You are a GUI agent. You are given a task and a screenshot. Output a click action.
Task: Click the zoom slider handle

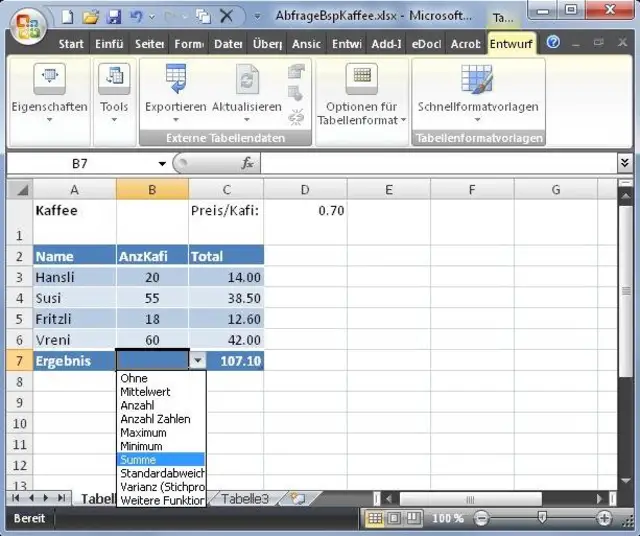tap(542, 518)
